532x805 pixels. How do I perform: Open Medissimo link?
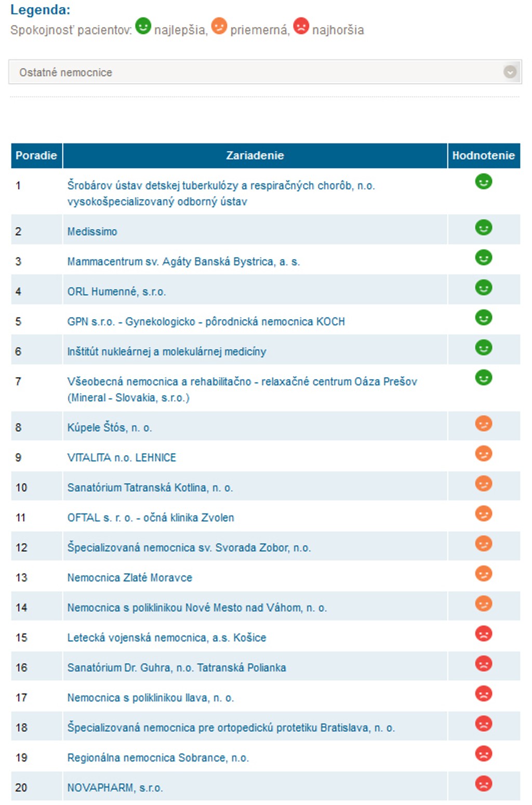tap(92, 232)
